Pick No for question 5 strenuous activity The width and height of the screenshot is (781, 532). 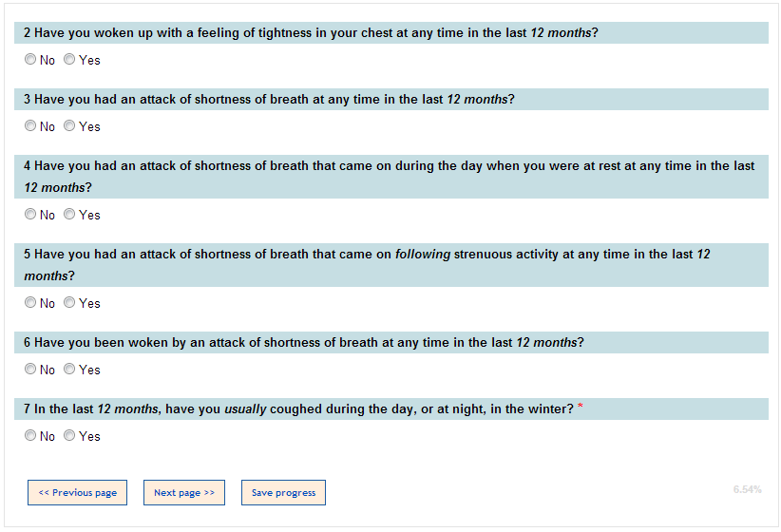[30, 303]
